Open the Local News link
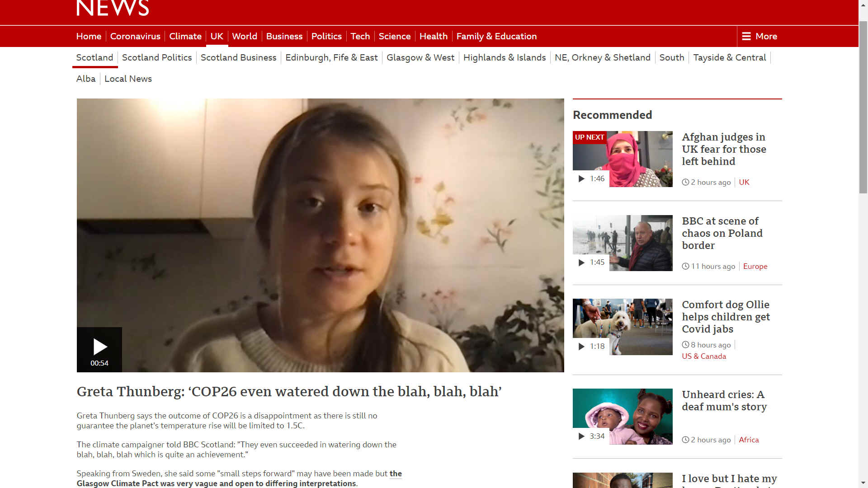Viewport: 868px width, 488px height. 128,79
